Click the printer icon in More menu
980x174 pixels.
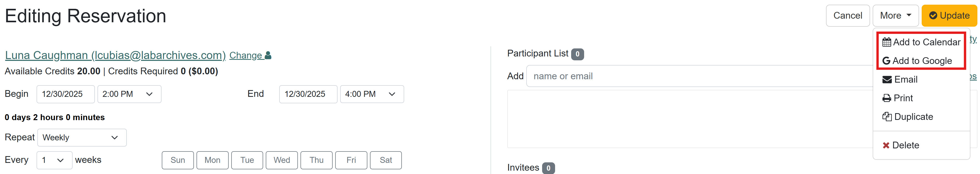click(886, 98)
